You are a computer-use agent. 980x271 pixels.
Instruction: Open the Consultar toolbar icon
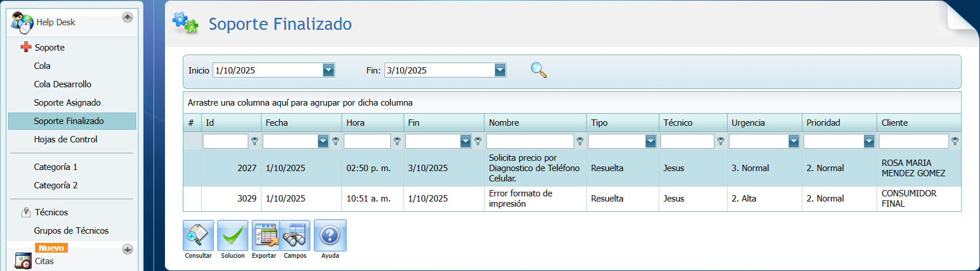pyautogui.click(x=198, y=235)
